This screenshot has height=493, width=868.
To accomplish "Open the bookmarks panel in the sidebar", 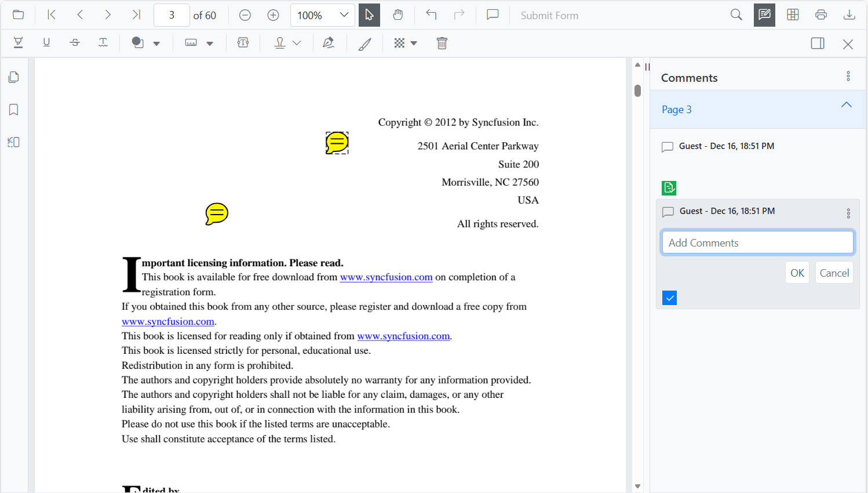I will [13, 109].
